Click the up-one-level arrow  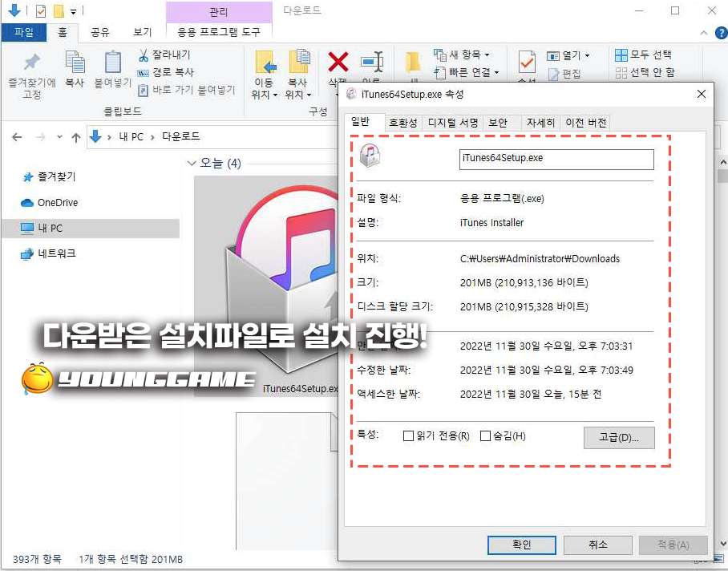coord(76,137)
